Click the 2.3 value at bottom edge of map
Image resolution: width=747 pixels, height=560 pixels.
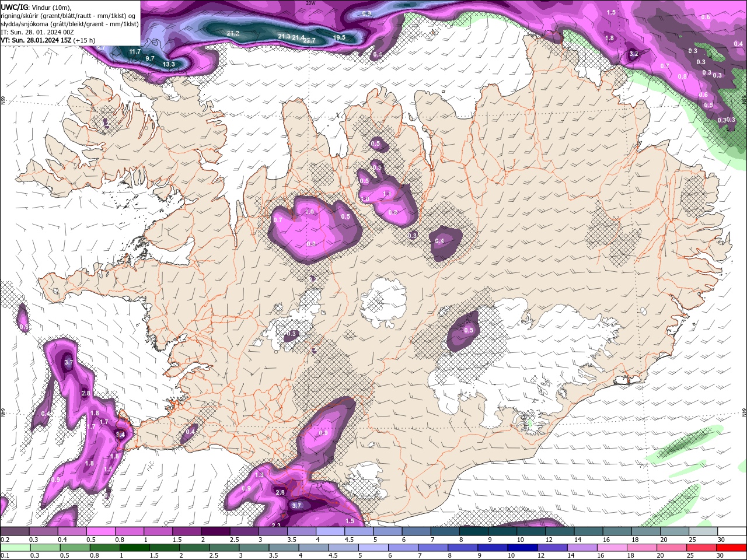coord(276,526)
